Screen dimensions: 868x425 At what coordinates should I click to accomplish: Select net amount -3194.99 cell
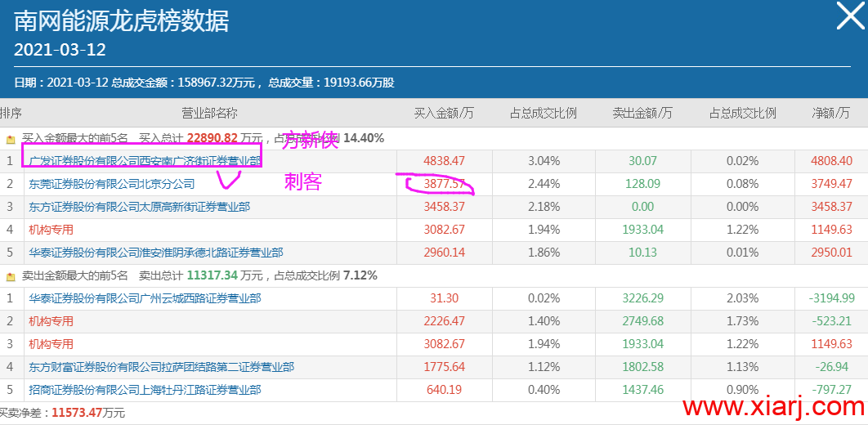pyautogui.click(x=831, y=299)
